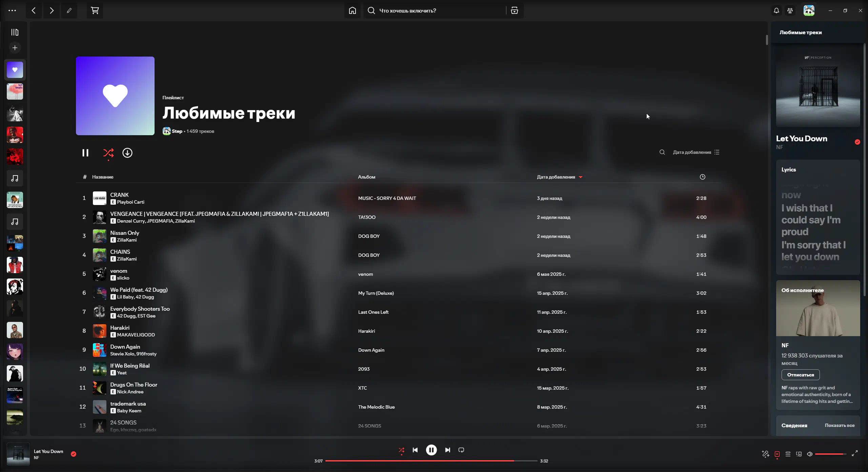Open the queue icon in player bar

coord(788,454)
